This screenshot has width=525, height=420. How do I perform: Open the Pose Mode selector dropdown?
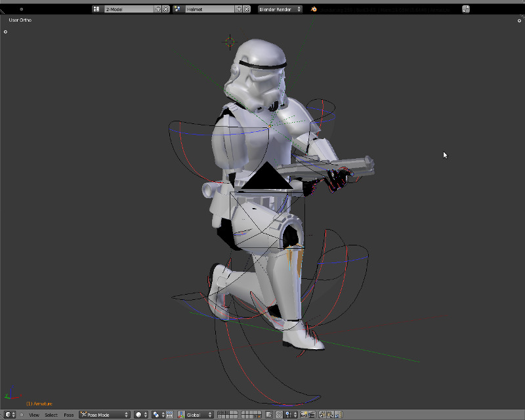point(104,415)
